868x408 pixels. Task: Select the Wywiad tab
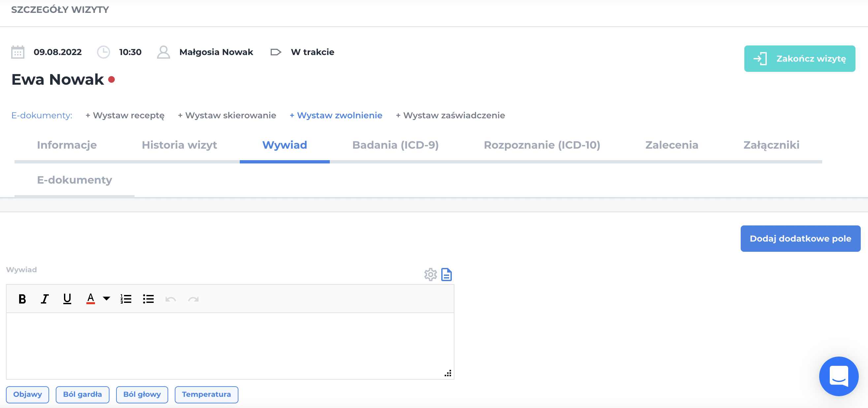(284, 145)
